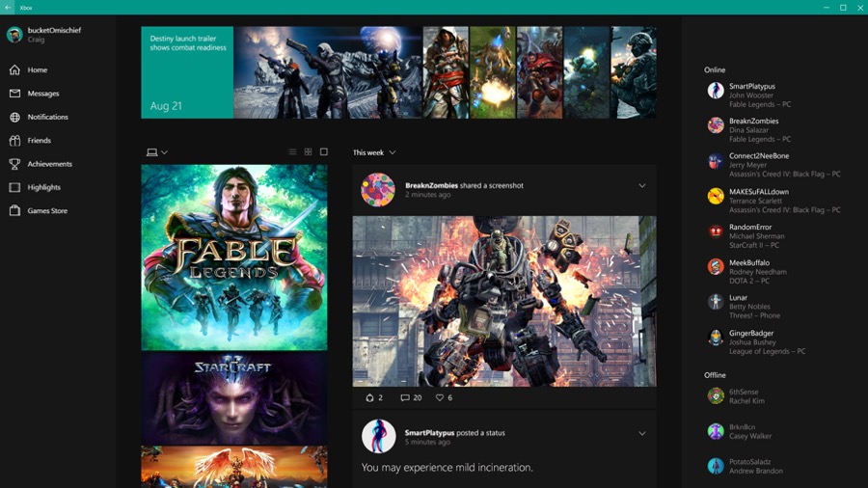Open BreaknZombies avatar in activity feed
This screenshot has height=488, width=868.
click(378, 190)
